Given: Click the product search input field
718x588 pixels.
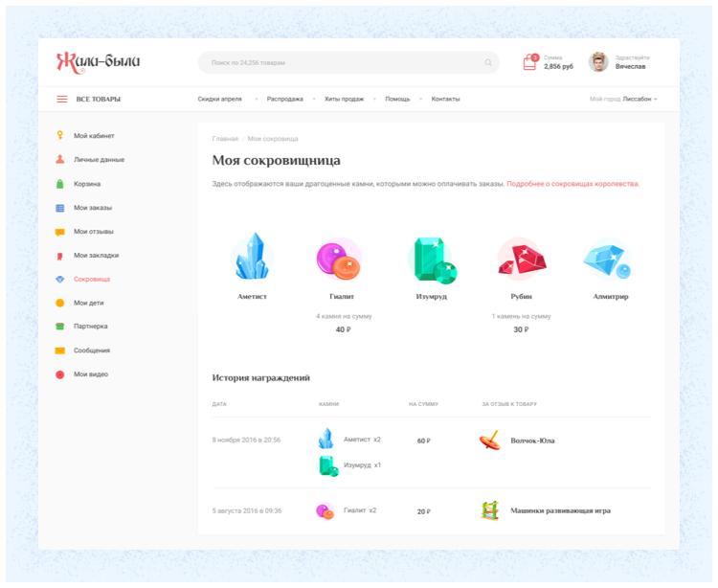Looking at the screenshot, I should pos(340,63).
